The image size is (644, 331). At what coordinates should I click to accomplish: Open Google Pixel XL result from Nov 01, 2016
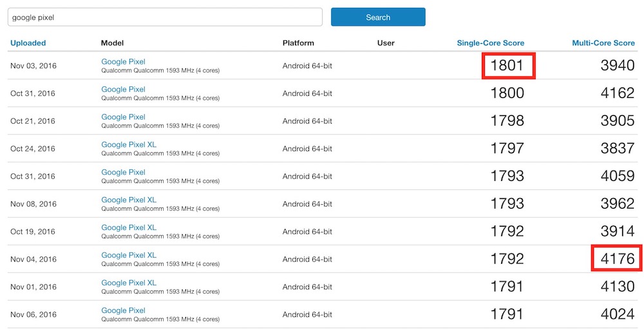(129, 283)
